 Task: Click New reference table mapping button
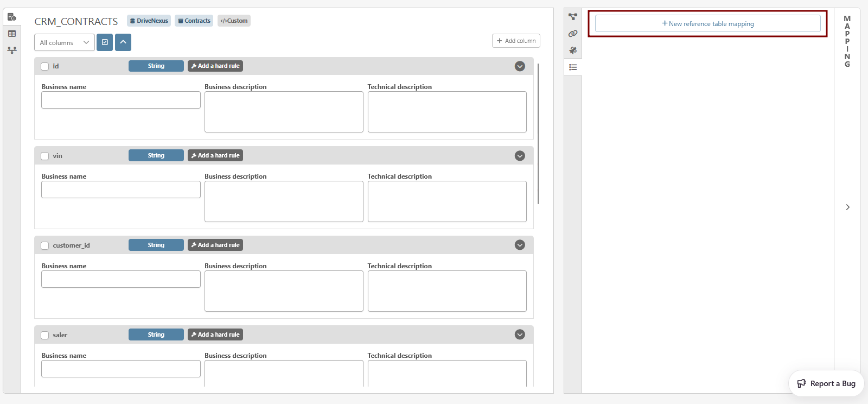[707, 23]
